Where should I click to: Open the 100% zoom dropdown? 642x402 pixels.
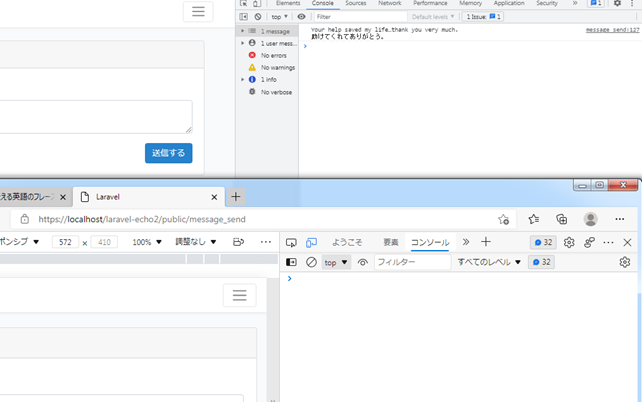coord(147,242)
